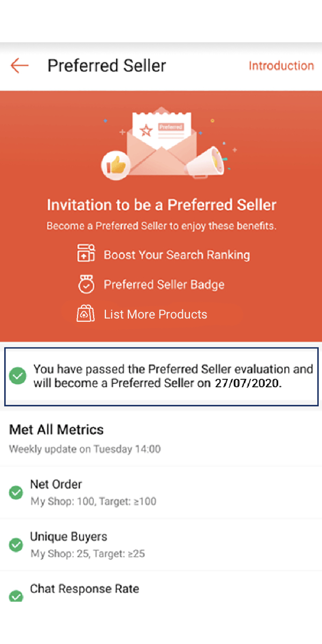Select the List More Products icon
Viewport: 322px width, 644px height.
coord(86,314)
